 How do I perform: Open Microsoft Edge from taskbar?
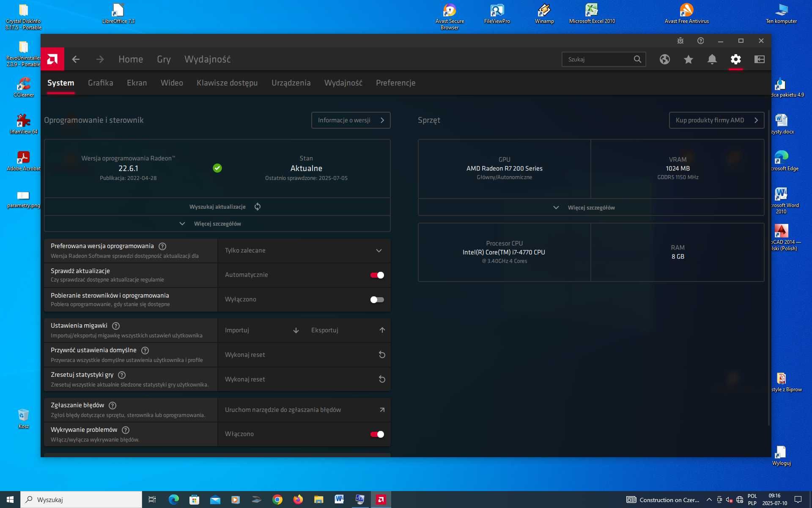(x=174, y=500)
